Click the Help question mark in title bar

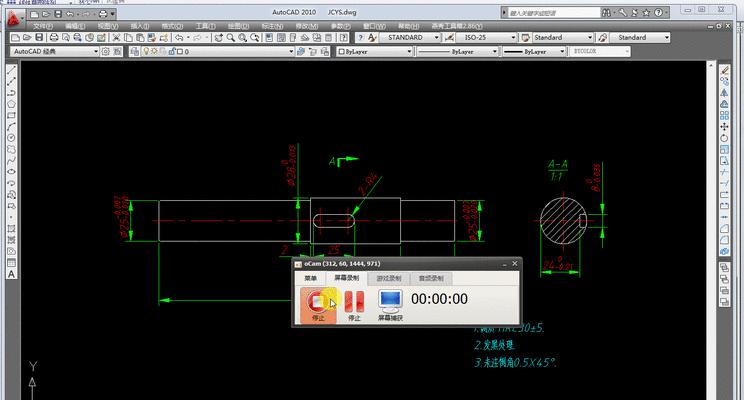658,13
